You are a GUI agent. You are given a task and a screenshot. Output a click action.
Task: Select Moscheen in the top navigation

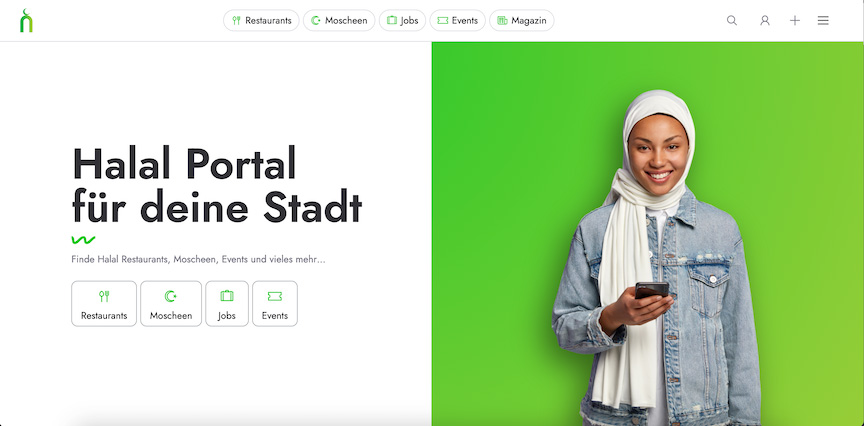pyautogui.click(x=339, y=20)
